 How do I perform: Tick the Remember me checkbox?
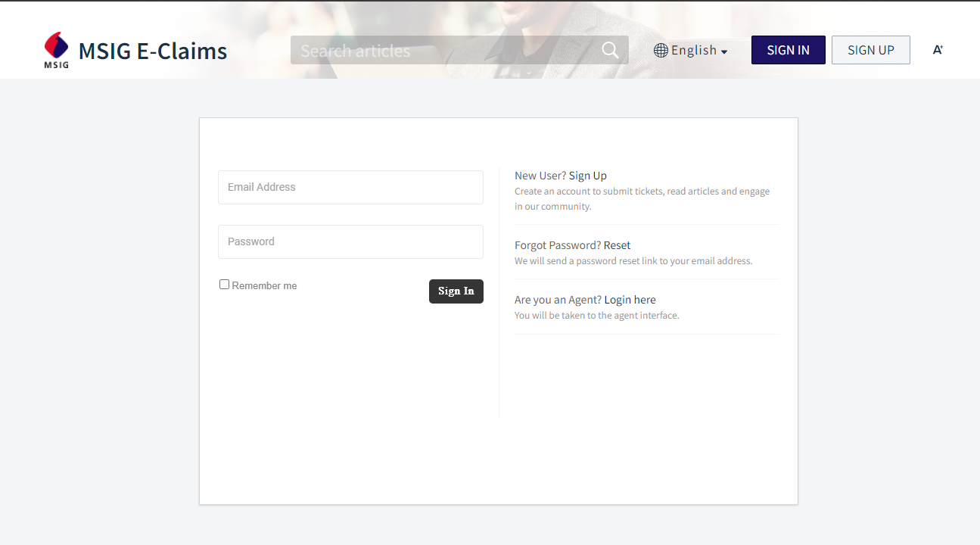pyautogui.click(x=224, y=285)
